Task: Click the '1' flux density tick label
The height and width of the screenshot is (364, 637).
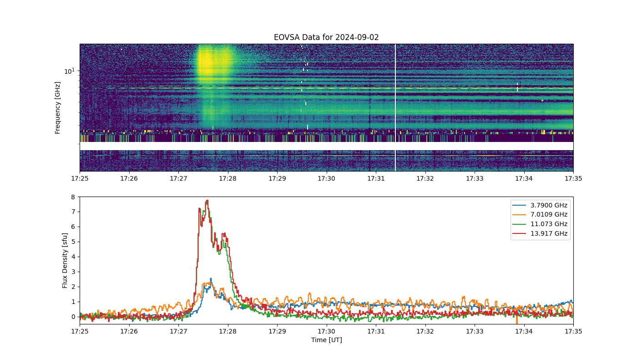Action: (73, 302)
